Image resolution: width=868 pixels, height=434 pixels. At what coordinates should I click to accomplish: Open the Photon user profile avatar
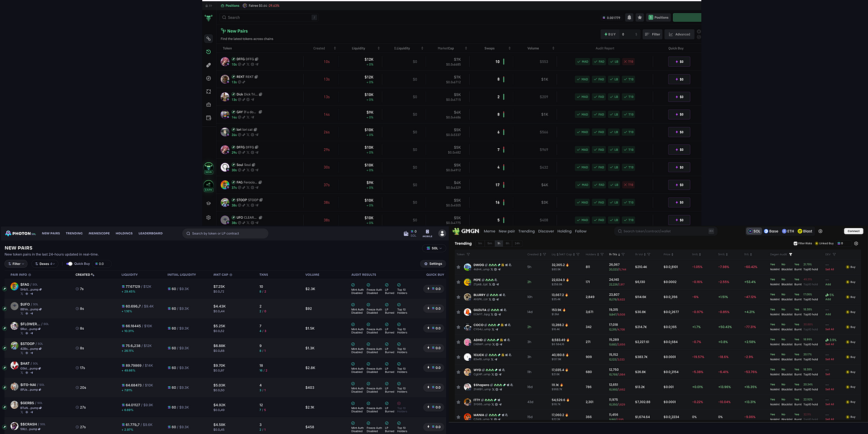[x=442, y=233]
